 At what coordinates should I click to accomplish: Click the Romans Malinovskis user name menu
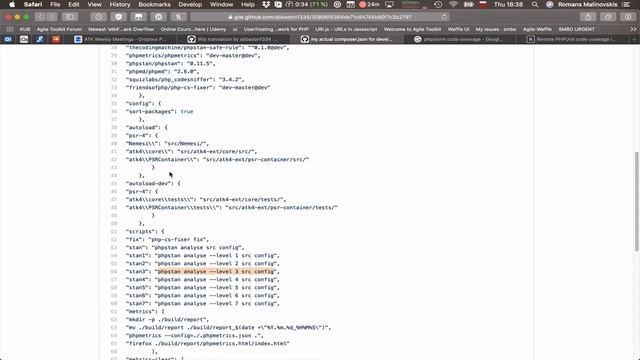pyautogui.click(x=587, y=4)
